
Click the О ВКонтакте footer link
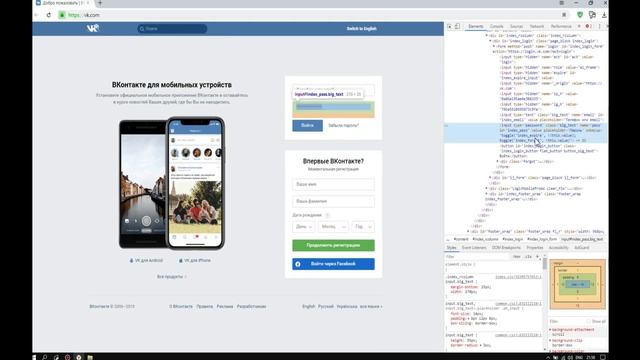[x=181, y=307]
